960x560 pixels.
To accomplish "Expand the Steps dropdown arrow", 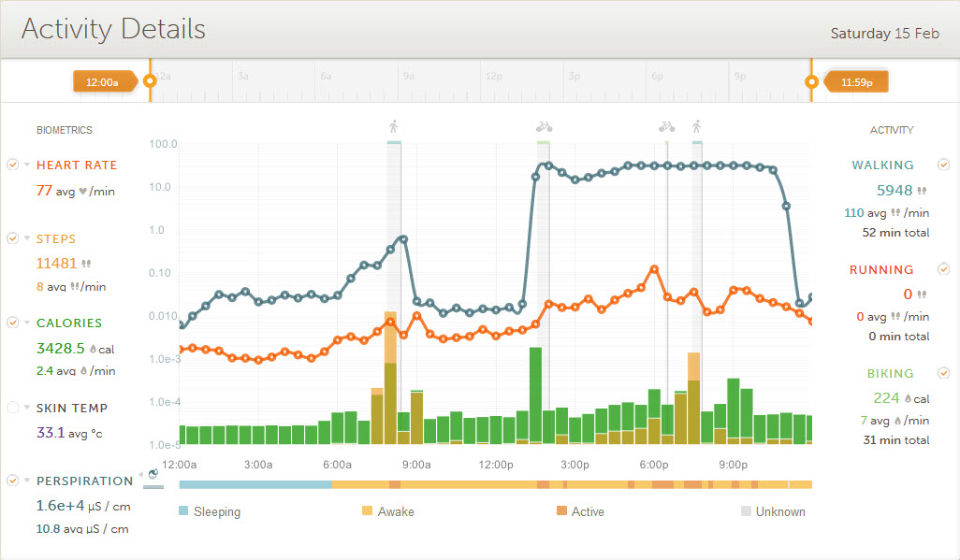I will [x=27, y=238].
